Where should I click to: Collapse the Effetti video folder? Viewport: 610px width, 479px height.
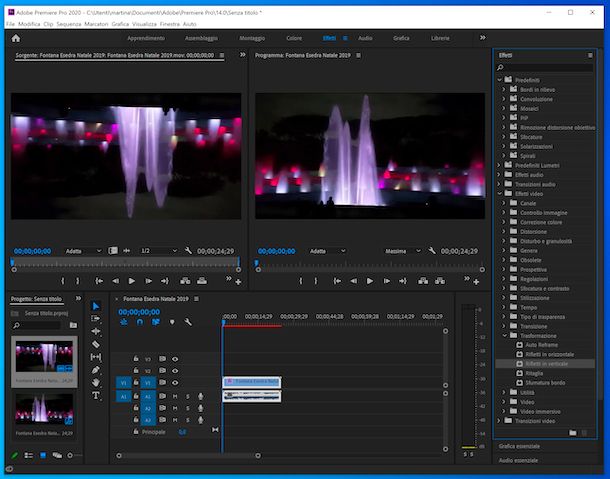pyautogui.click(x=500, y=193)
